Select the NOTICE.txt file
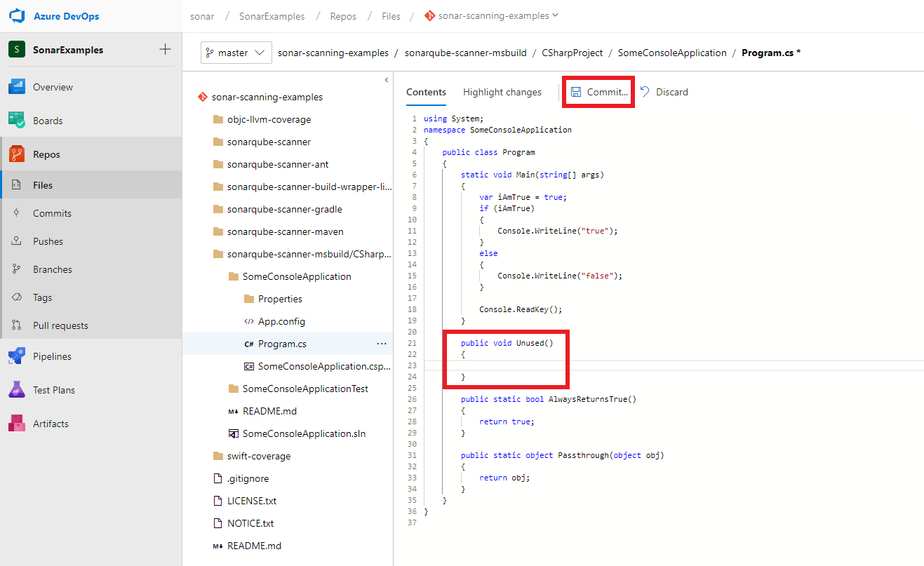This screenshot has height=566, width=924. tap(250, 523)
